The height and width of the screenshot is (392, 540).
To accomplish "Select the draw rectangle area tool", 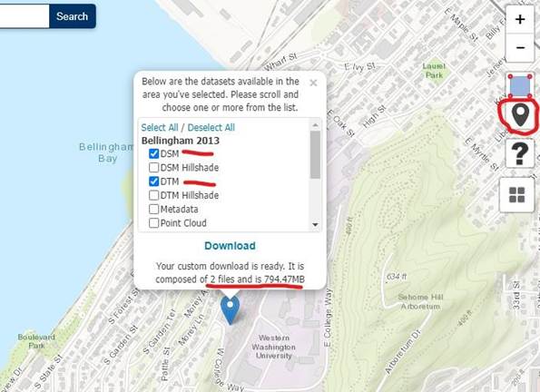I will click(520, 86).
